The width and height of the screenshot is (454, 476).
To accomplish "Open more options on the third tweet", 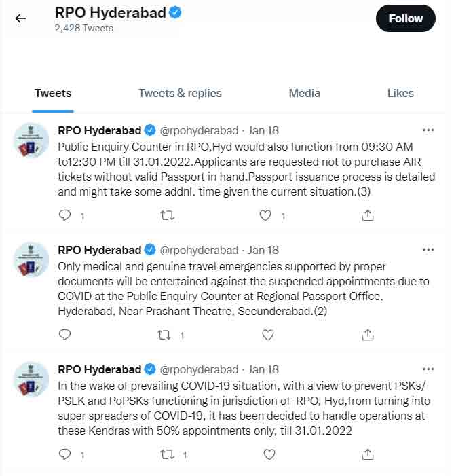I will [428, 369].
